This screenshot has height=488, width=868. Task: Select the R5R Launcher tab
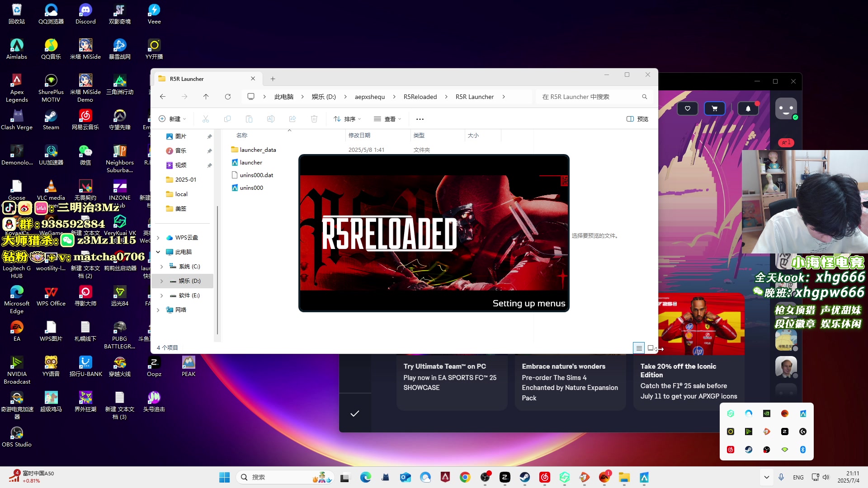point(207,79)
